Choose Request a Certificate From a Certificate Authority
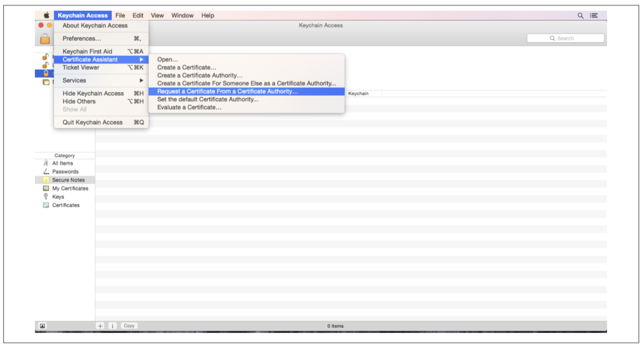 click(x=227, y=91)
